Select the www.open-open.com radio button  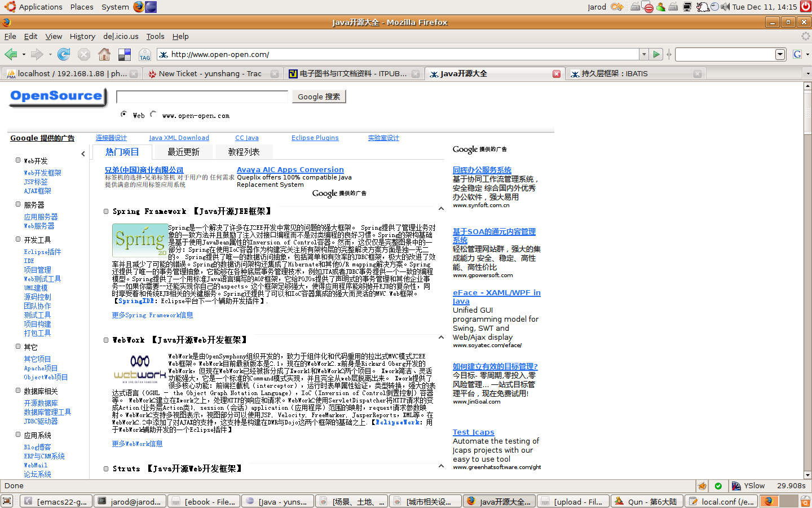point(153,114)
